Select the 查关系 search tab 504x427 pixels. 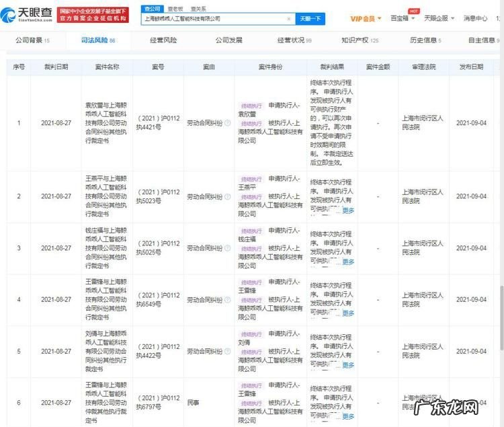tap(198, 9)
